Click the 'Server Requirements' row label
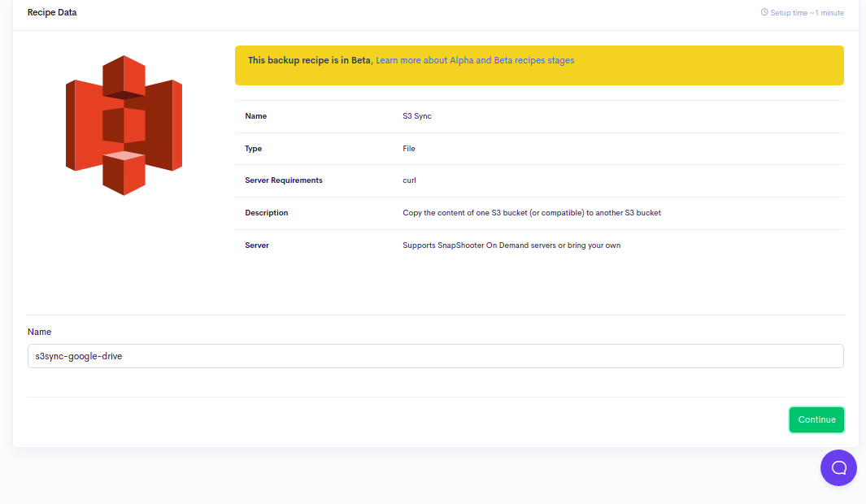 (283, 180)
